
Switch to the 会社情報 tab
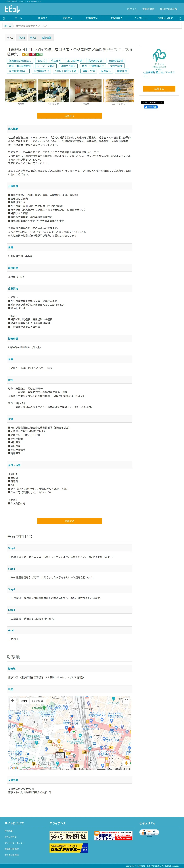coord(46,38)
